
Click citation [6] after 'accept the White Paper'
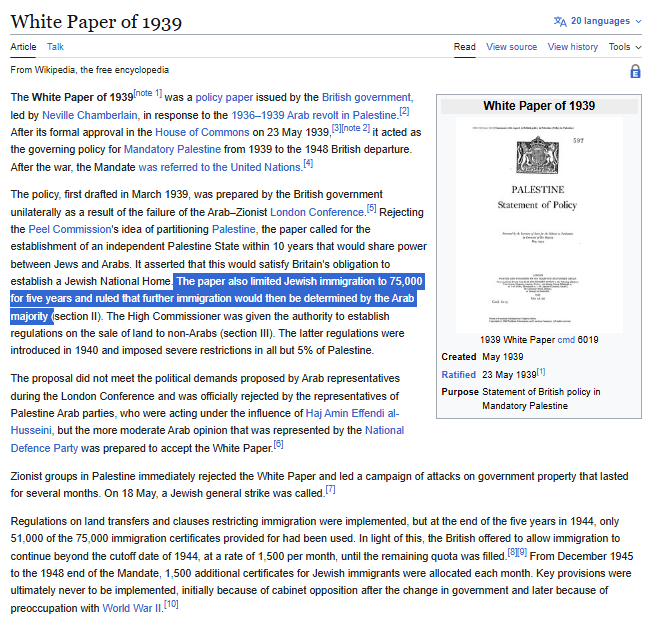tap(278, 444)
